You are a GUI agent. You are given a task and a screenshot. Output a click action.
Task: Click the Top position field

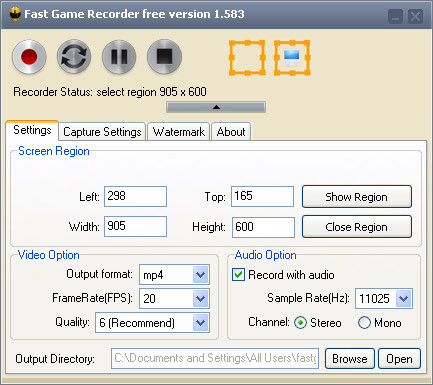[x=262, y=196]
